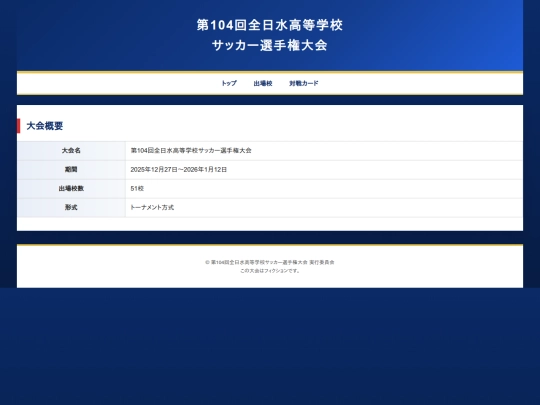Select the 大会概要 section heading
Viewport: 540px width, 405px height.
[45, 126]
